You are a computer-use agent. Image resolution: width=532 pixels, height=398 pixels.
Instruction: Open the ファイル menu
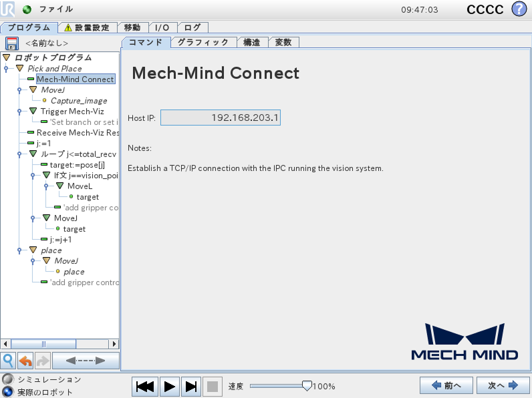[56, 9]
